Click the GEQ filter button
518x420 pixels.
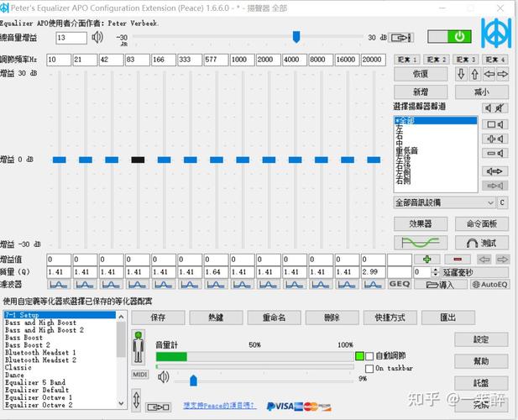(400, 284)
